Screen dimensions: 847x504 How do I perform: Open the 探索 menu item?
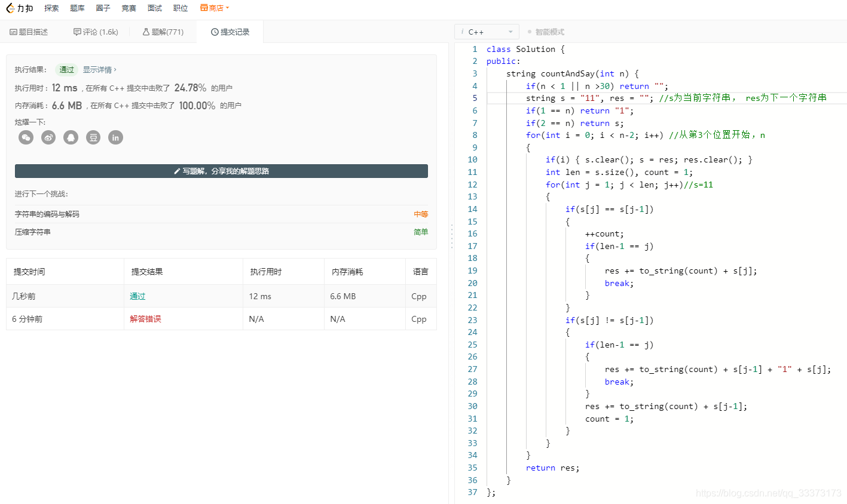click(51, 8)
